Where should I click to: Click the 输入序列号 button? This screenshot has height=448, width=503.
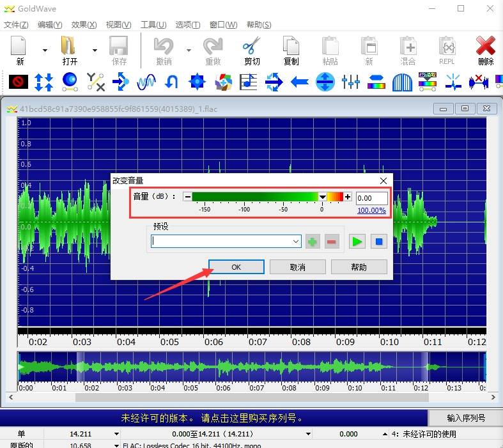pos(466,418)
